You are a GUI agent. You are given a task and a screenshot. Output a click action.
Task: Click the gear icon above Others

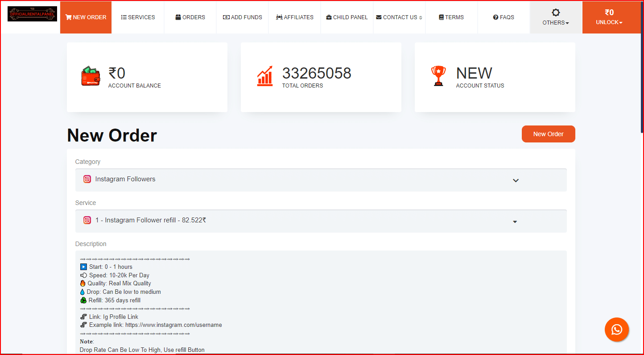coord(556,13)
